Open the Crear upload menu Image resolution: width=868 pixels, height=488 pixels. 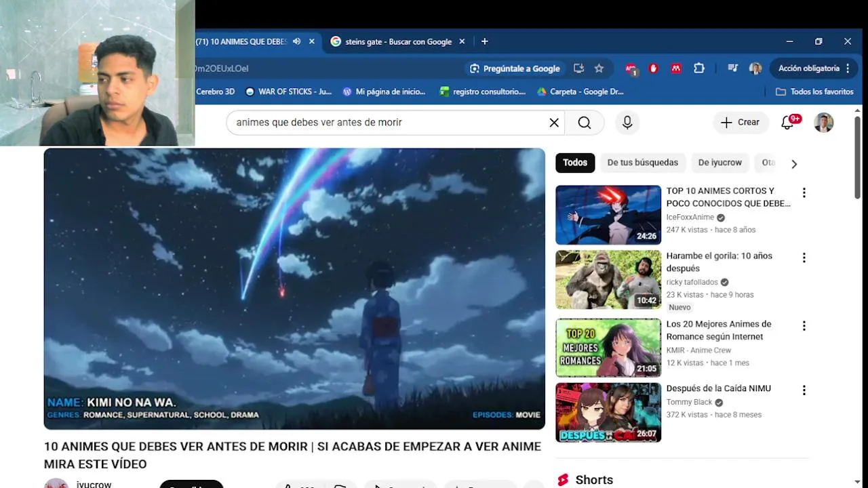740,123
